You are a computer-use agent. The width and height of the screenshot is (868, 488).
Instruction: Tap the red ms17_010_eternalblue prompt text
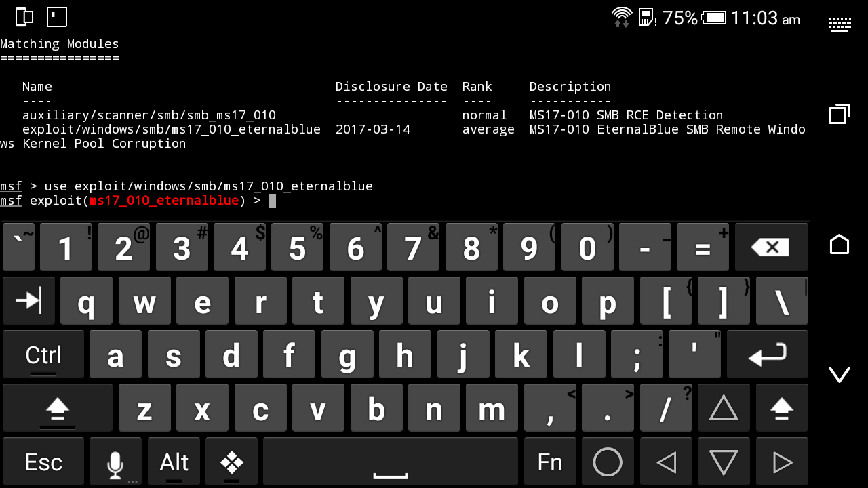[164, 201]
